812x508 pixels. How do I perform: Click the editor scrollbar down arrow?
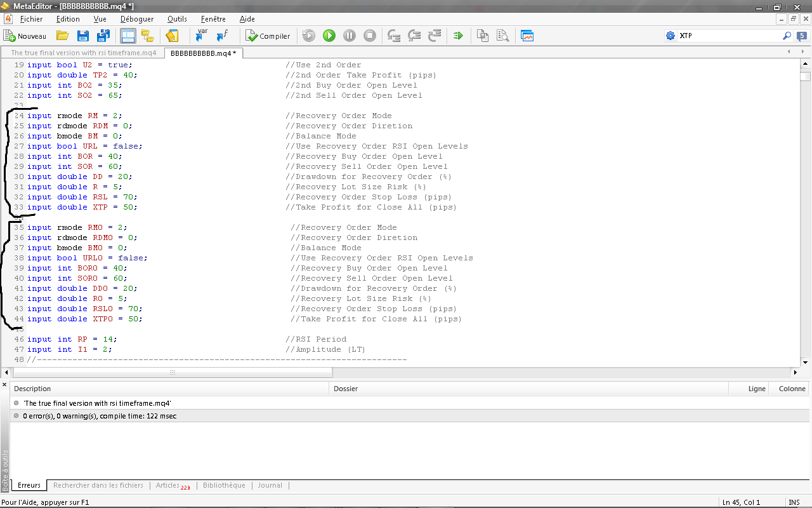tap(805, 362)
